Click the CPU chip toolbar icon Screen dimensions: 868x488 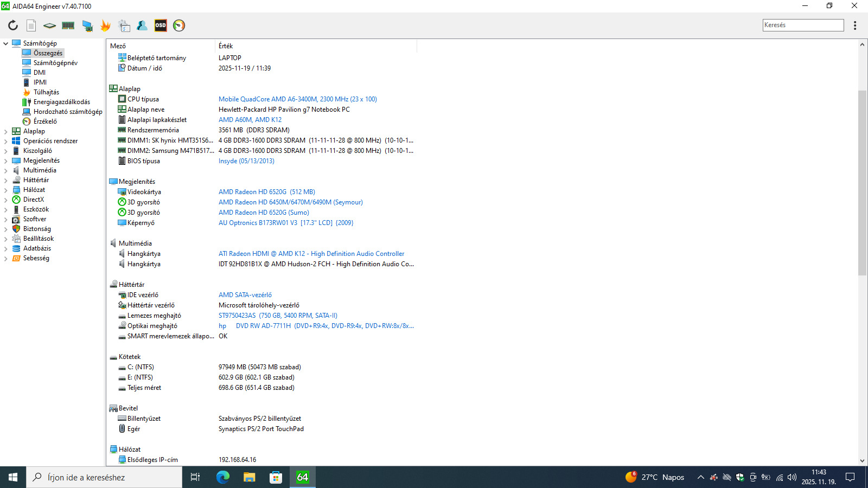point(49,25)
